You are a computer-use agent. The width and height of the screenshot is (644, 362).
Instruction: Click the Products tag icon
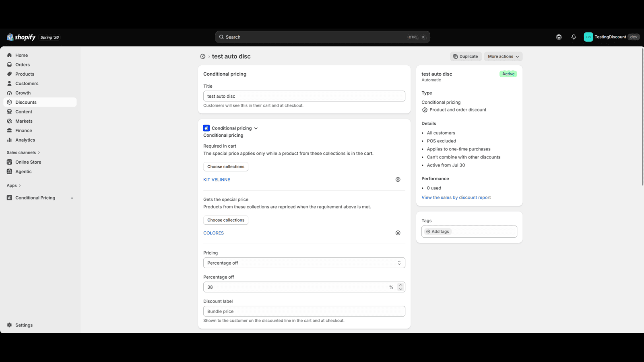point(10,74)
